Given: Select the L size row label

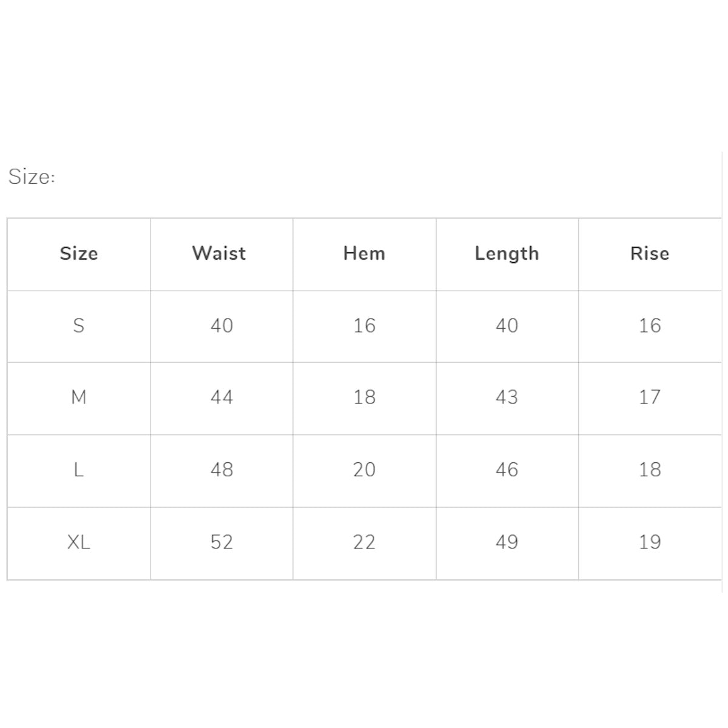Looking at the screenshot, I should point(79,470).
